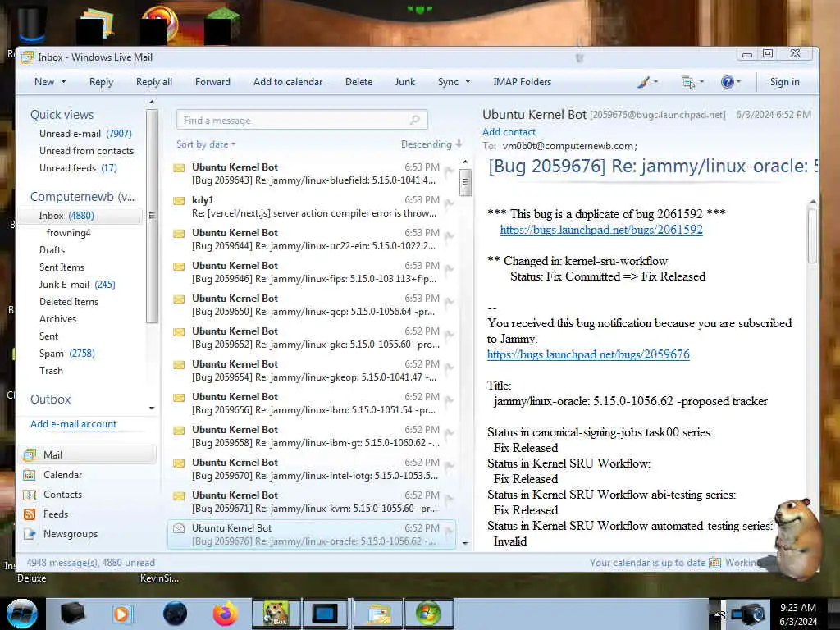Open Bug 2059656 linux-ibm email
The width and height of the screenshot is (840, 630).
tap(313, 404)
